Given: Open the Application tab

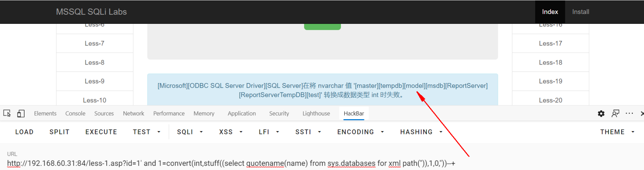Looking at the screenshot, I should (242, 114).
